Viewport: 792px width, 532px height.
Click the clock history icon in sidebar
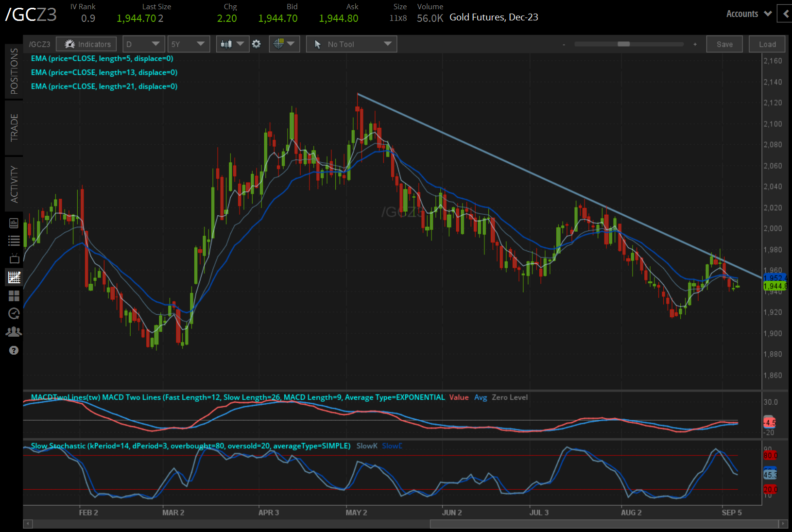[14, 314]
